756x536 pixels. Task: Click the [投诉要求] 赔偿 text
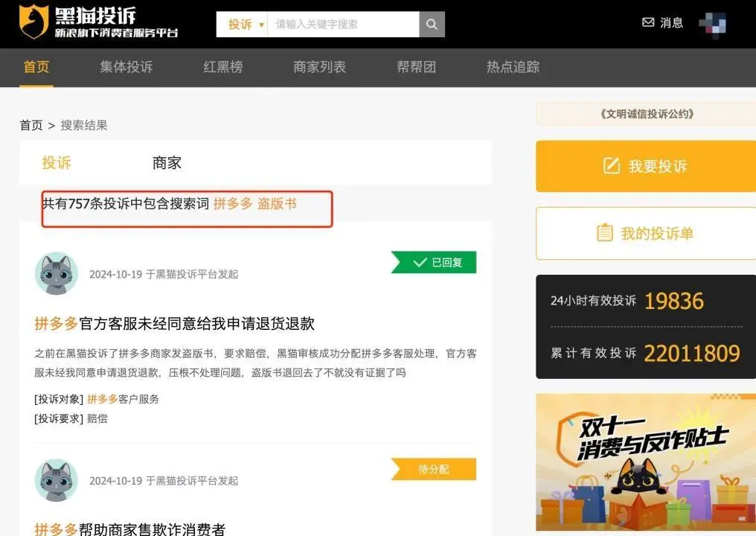pos(71,418)
